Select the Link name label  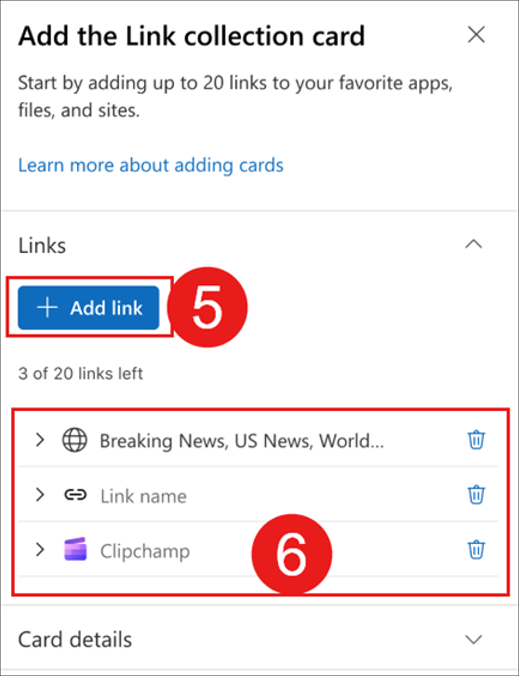pos(144,496)
